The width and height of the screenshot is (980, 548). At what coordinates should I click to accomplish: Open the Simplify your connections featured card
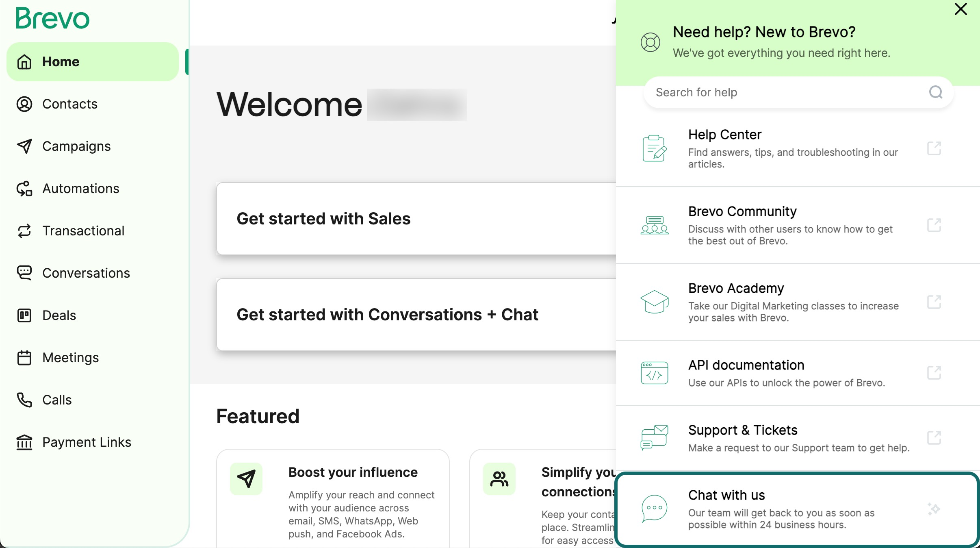click(x=543, y=499)
